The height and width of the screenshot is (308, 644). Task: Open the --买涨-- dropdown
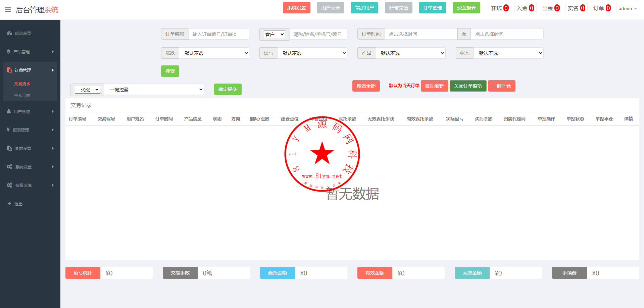click(x=87, y=90)
